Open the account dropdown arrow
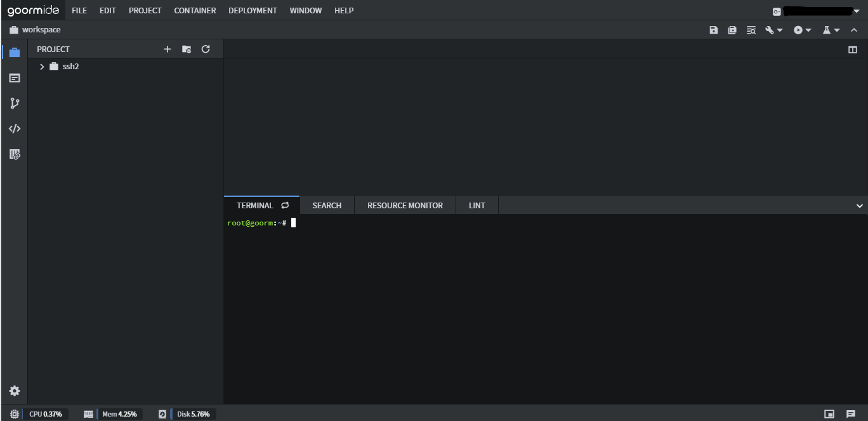The image size is (868, 421). (x=856, y=11)
